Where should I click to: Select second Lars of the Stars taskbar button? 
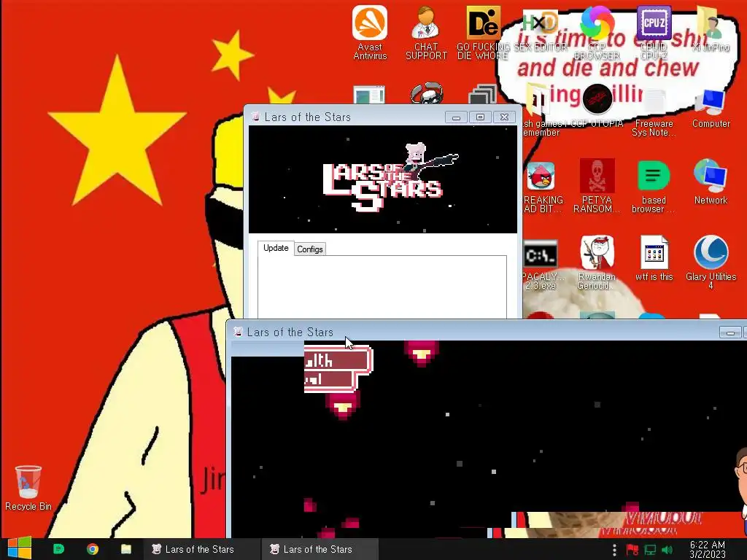(x=320, y=549)
